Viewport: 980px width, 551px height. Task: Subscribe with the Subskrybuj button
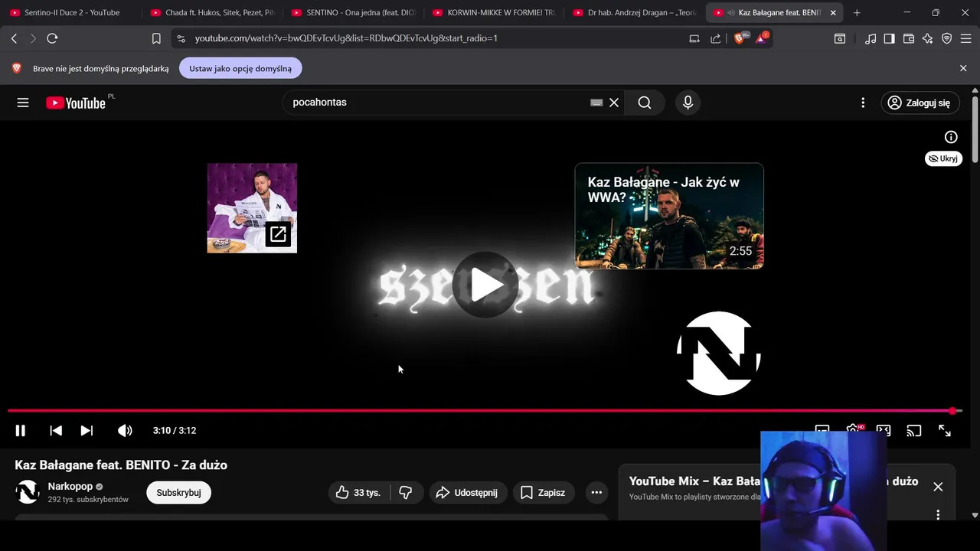pyautogui.click(x=178, y=493)
